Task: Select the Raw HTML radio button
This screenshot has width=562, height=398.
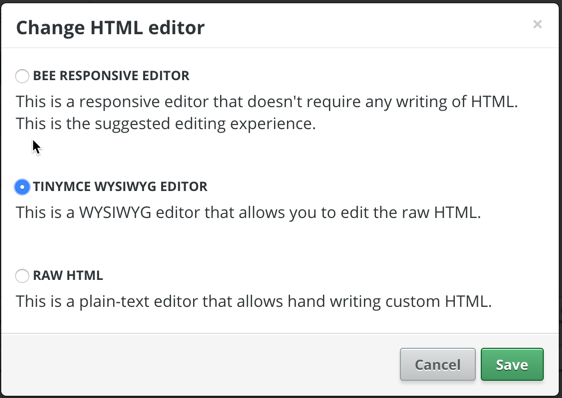Action: click(x=22, y=276)
